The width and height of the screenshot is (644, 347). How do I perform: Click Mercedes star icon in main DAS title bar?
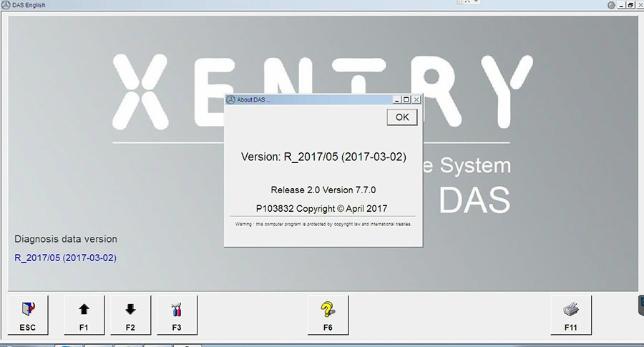[6, 5]
